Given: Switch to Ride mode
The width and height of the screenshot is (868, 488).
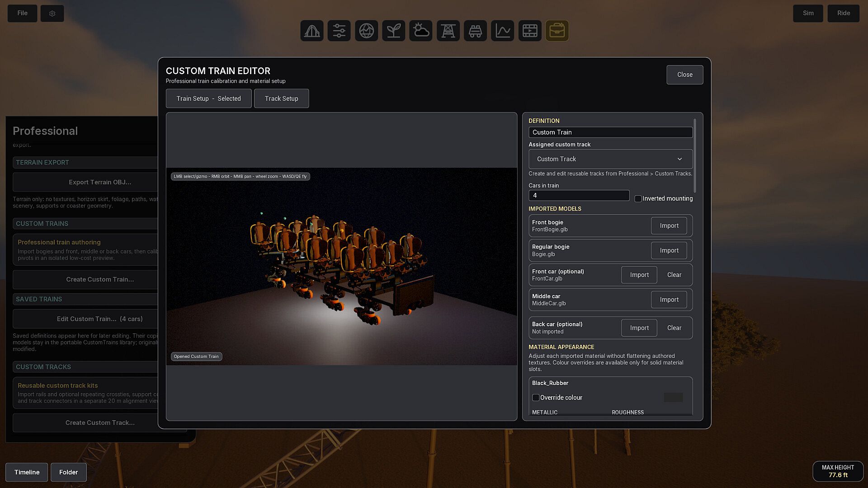Looking at the screenshot, I should [x=844, y=13].
